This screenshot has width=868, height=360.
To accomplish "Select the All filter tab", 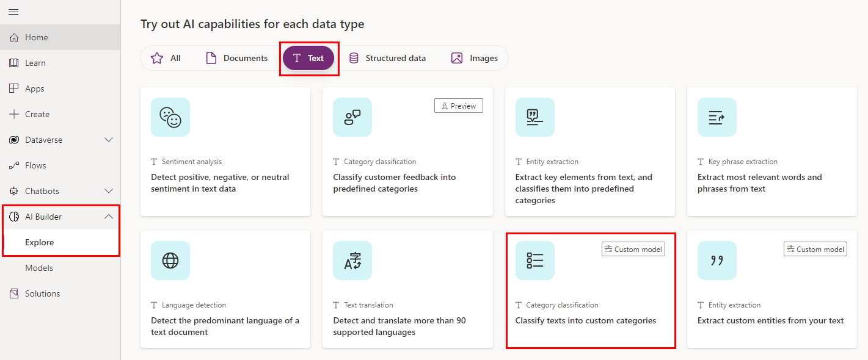I will [x=166, y=58].
